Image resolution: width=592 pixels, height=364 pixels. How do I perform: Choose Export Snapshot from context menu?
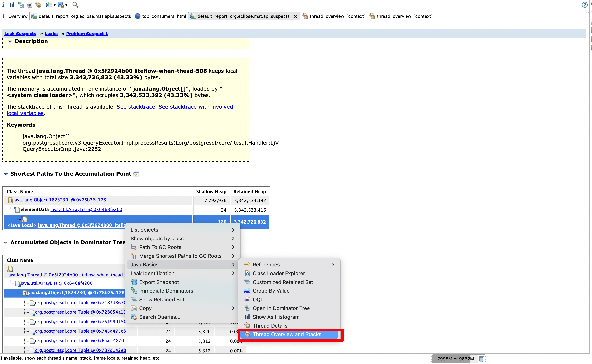pyautogui.click(x=182, y=282)
